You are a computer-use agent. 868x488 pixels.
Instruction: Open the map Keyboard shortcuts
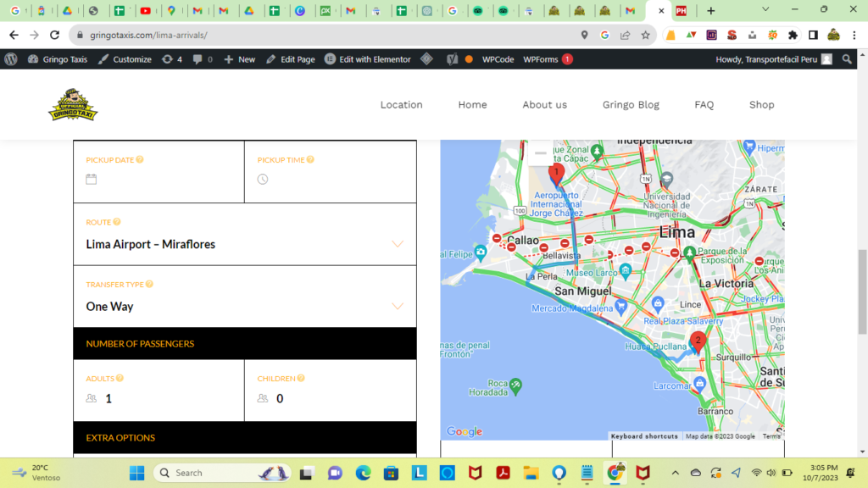tap(644, 436)
